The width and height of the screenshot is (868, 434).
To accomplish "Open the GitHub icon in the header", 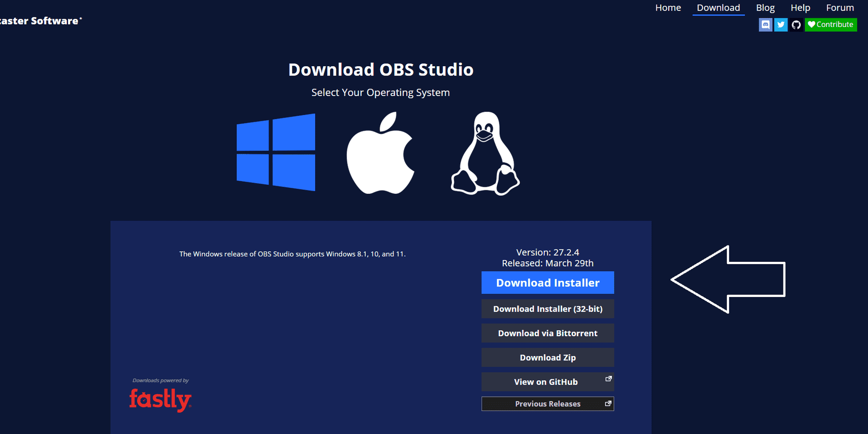I will pyautogui.click(x=796, y=25).
